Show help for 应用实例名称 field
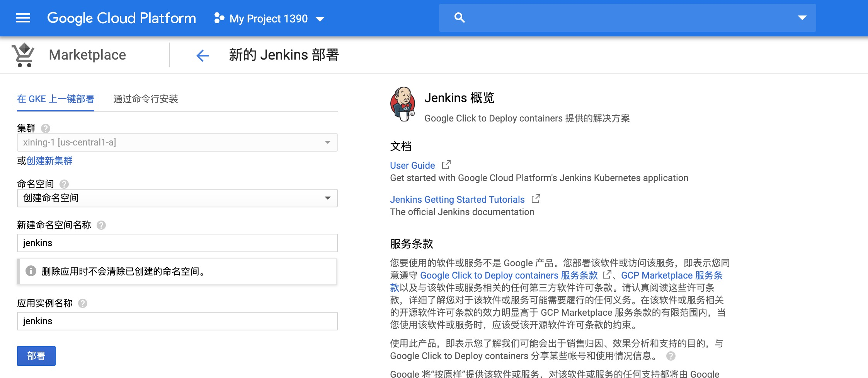Screen dimensions: 868x378 pos(83,303)
